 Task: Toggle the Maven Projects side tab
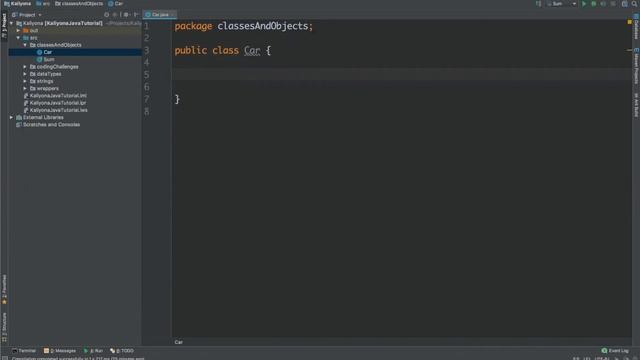coord(636,66)
